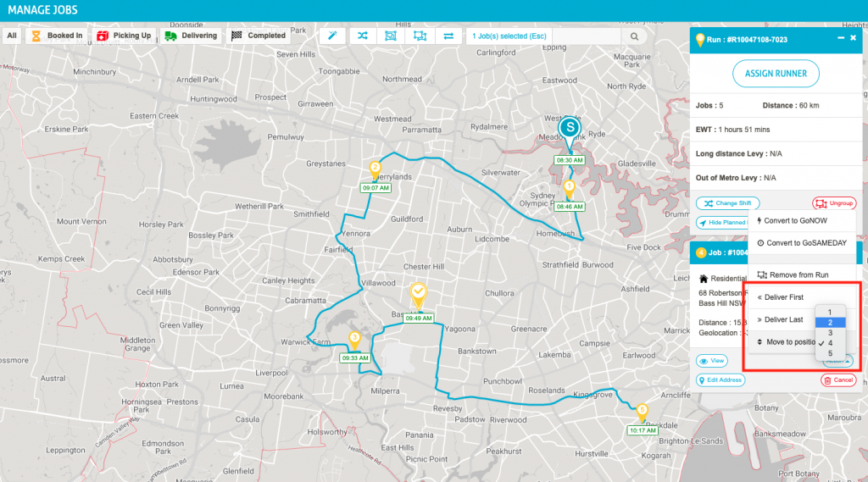Click the Run #R10047108-7023 title

(747, 40)
